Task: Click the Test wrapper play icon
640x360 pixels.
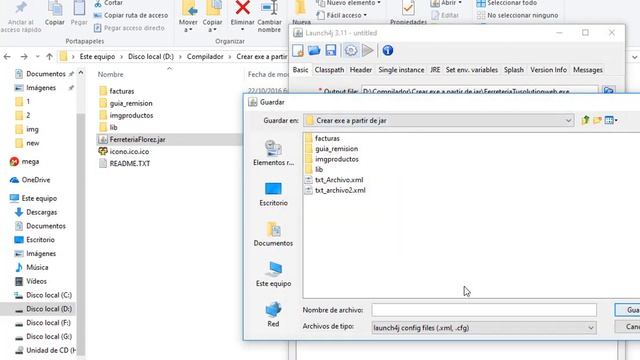Action: click(x=368, y=51)
